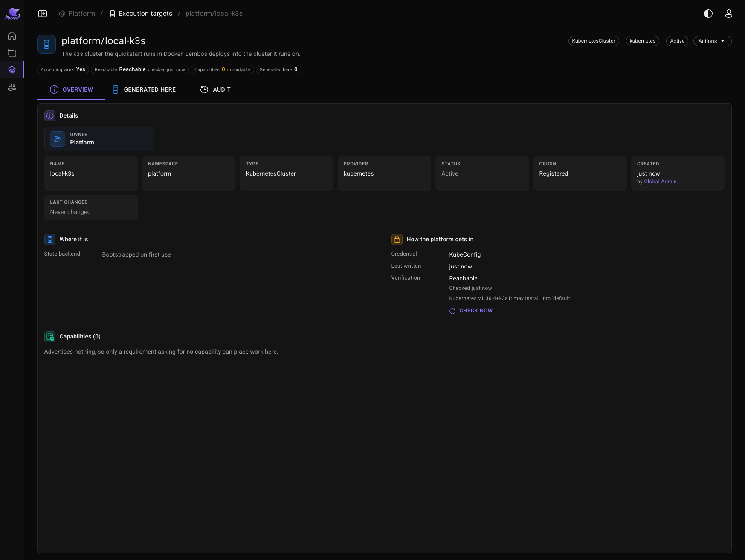
Task: Click the Details info icon
Action: pos(50,116)
